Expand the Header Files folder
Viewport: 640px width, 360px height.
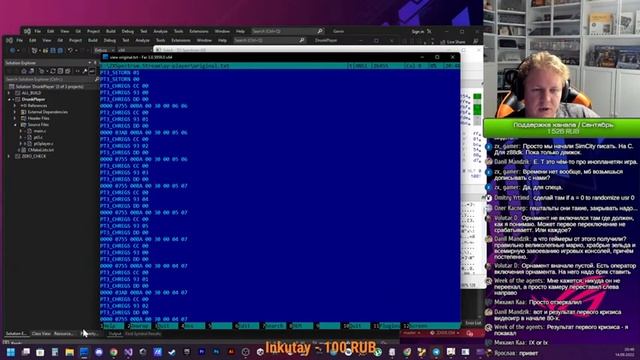pos(15,118)
